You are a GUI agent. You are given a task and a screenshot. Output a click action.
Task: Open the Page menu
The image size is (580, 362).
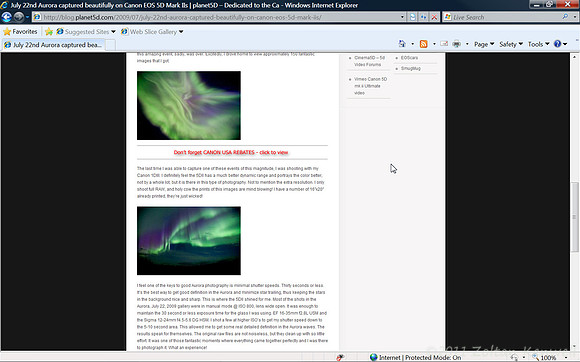coord(484,44)
